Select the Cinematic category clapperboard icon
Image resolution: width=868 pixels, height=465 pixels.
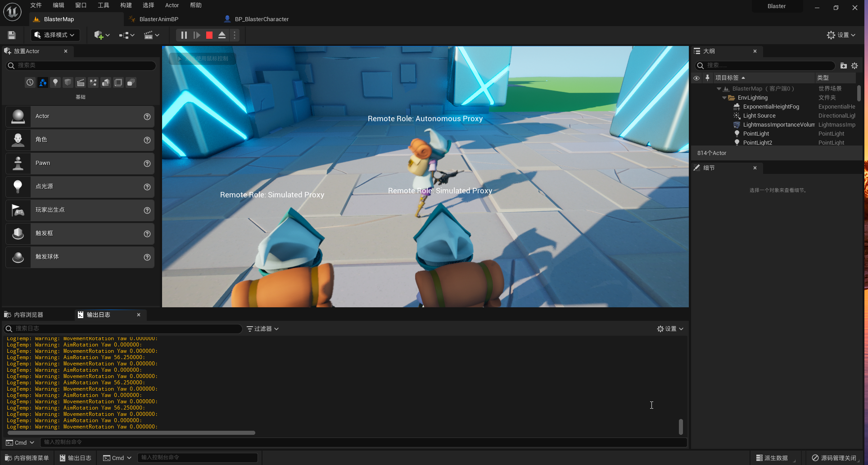click(81, 82)
